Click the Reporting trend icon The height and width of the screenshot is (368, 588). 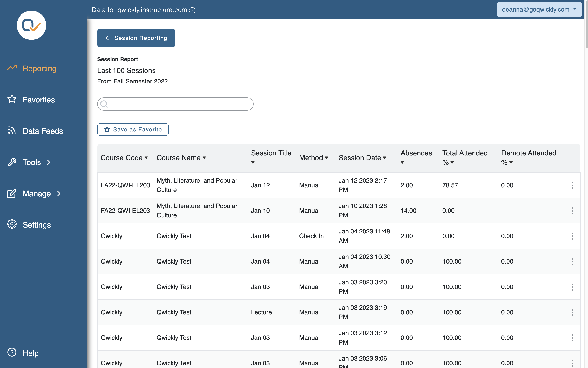click(12, 68)
